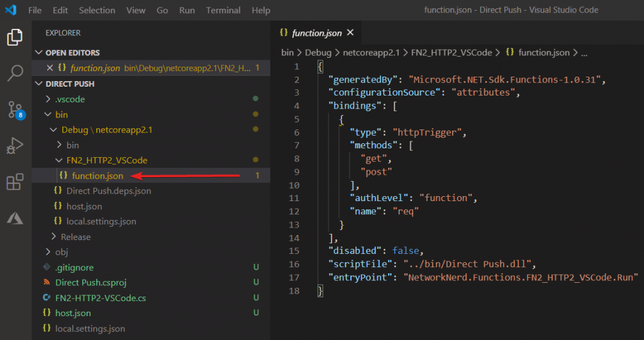This screenshot has width=644, height=340.
Task: Open the File menu
Action: 35,10
